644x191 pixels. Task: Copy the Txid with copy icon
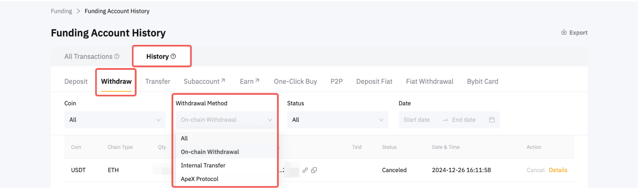314,170
